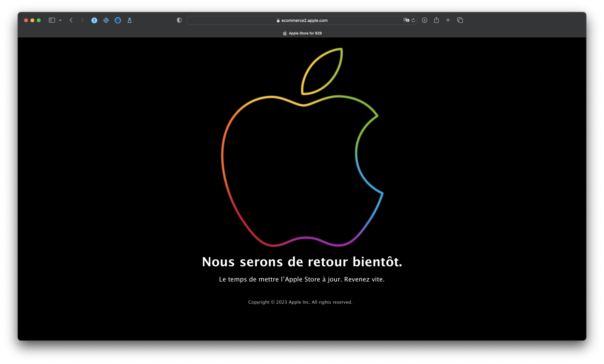Image resolution: width=604 pixels, height=364 pixels.
Task: Open the Privacy Report shield icon
Action: click(179, 20)
